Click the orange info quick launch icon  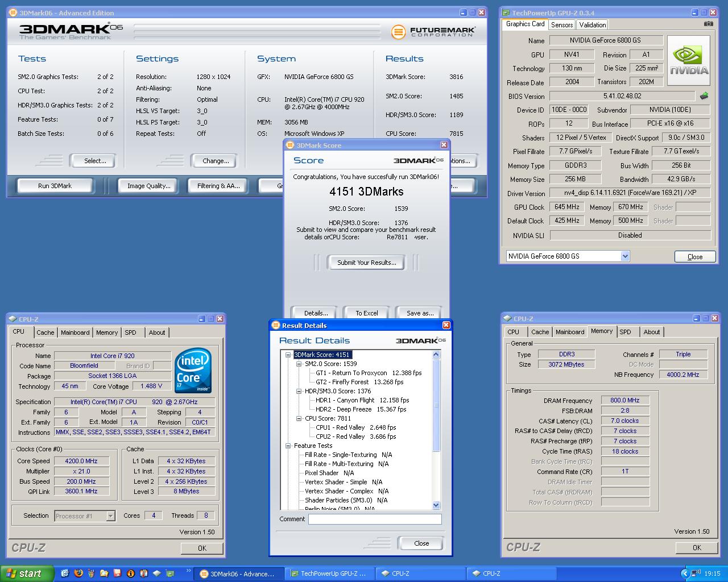pyautogui.click(x=130, y=573)
